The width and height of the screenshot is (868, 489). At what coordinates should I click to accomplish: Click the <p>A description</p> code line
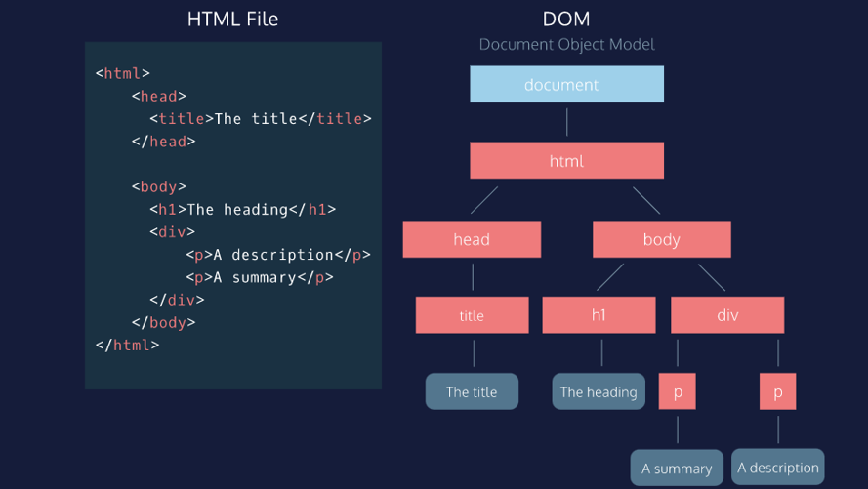pos(278,255)
